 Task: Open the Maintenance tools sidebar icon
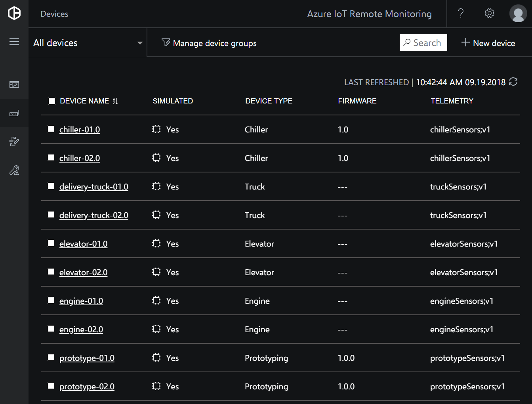pos(14,170)
